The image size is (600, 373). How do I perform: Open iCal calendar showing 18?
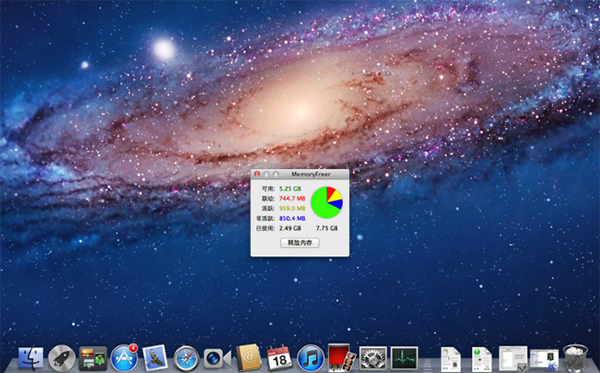coord(279,358)
